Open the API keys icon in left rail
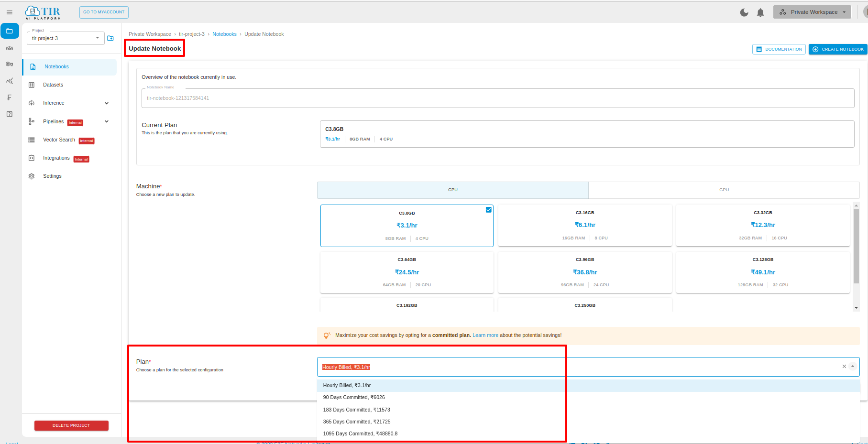This screenshot has height=444, width=868. 10,64
